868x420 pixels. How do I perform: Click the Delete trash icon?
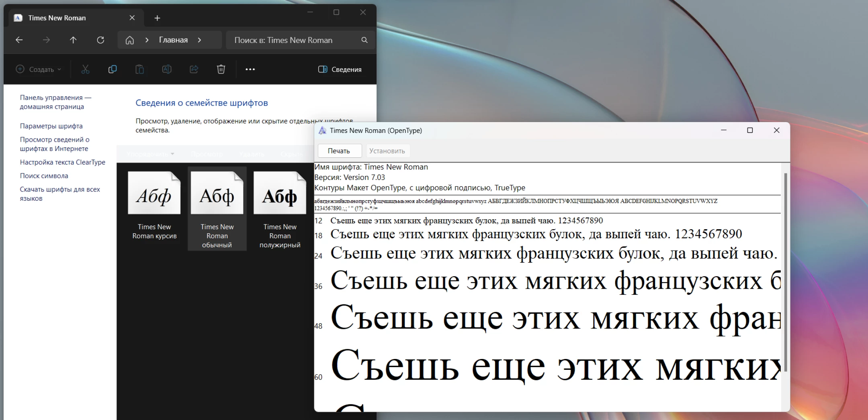click(221, 69)
